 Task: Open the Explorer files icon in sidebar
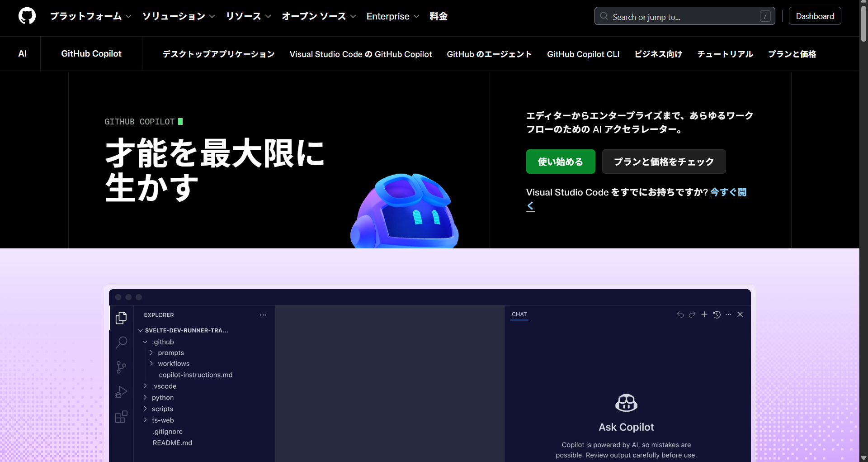(121, 318)
